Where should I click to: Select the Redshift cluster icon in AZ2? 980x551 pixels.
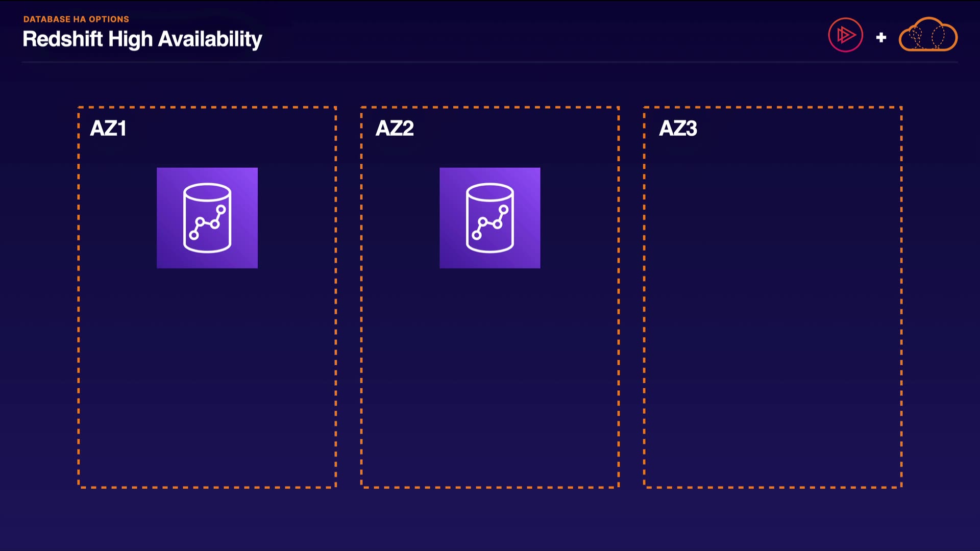[x=489, y=218]
